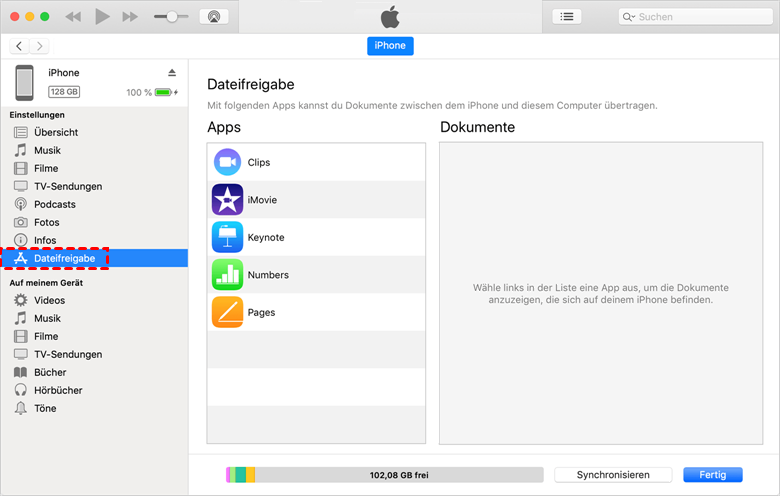The width and height of the screenshot is (780, 496).
Task: Select the iMovie app icon
Action: pos(227,199)
